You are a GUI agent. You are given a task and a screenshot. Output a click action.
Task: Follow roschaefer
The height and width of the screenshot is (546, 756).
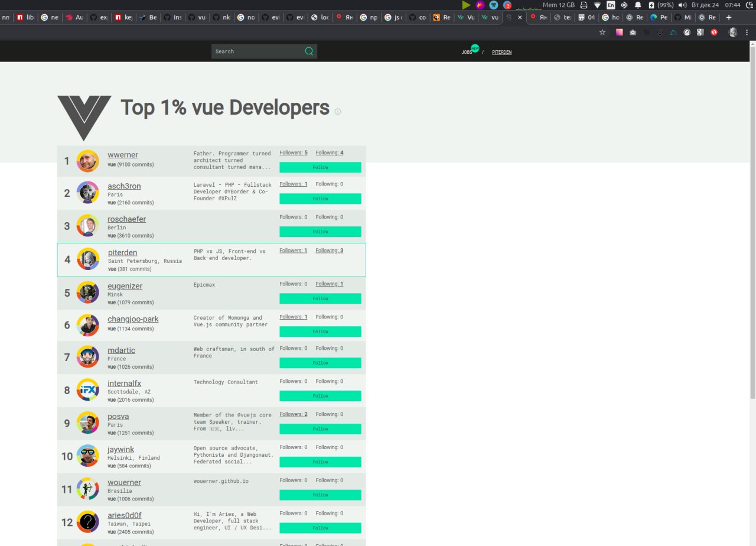coord(320,232)
